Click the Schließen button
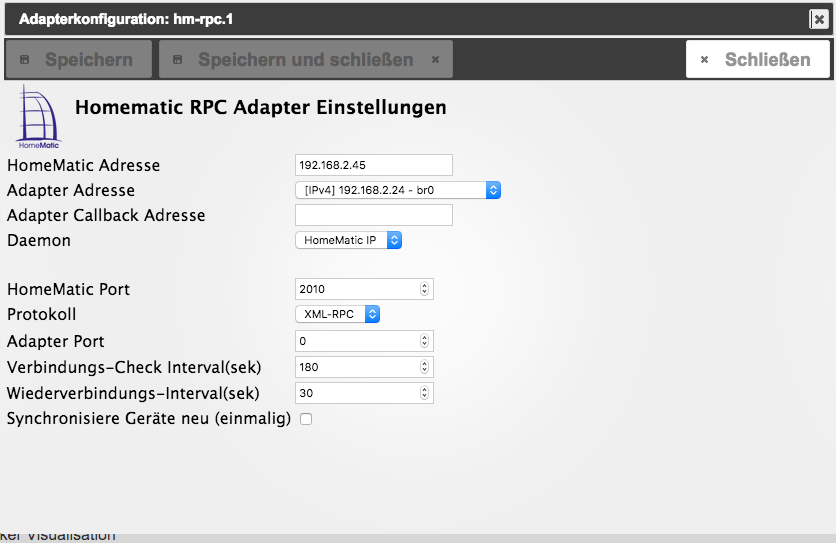This screenshot has width=836, height=543. tap(758, 59)
